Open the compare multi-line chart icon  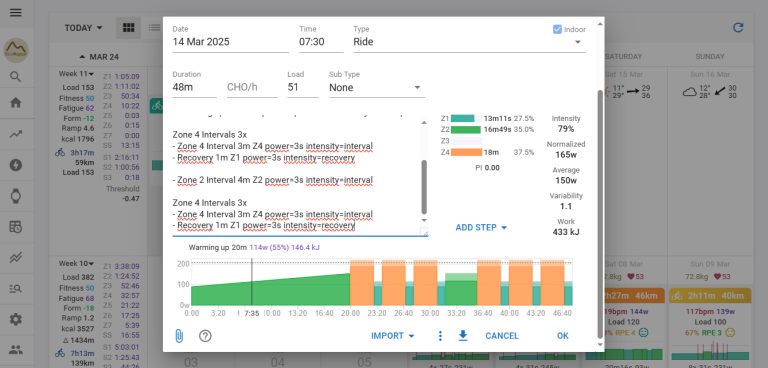16,258
